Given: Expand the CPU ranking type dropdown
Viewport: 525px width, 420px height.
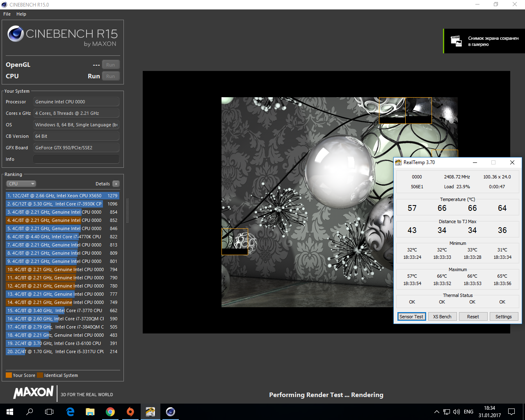Looking at the screenshot, I should pyautogui.click(x=21, y=184).
